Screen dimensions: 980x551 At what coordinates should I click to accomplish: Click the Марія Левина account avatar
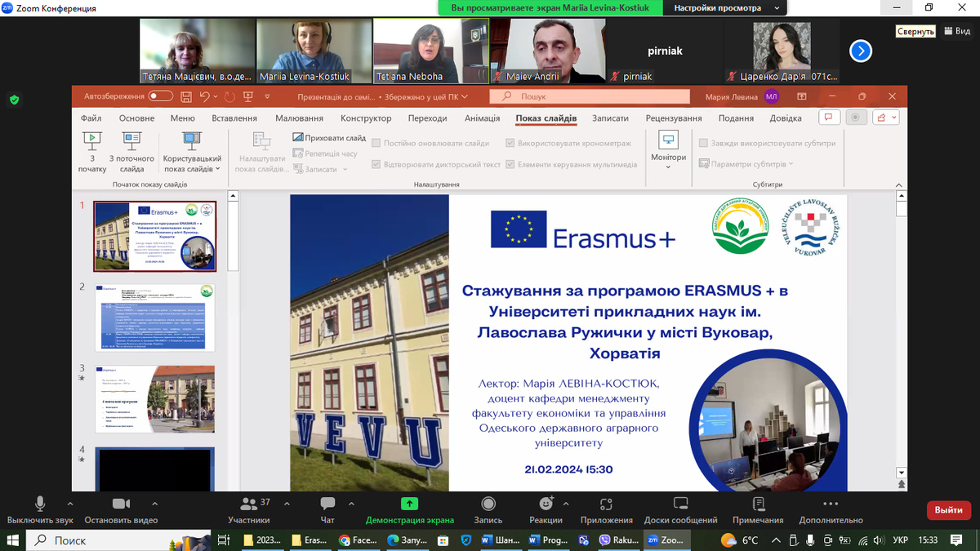772,96
